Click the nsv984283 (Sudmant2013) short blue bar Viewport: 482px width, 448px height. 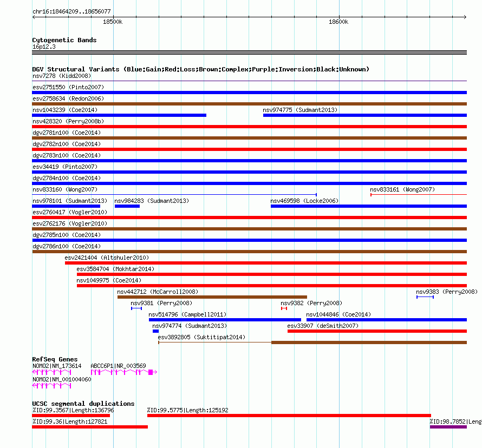click(127, 206)
